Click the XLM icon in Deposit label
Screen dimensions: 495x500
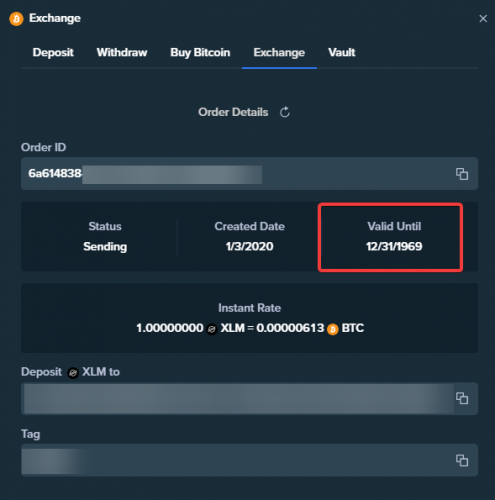73,373
